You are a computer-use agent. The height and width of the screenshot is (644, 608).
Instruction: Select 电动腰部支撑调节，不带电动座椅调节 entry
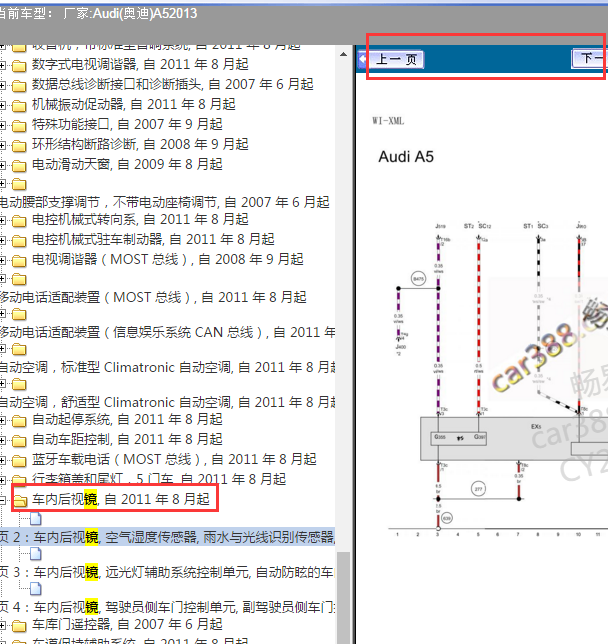pyautogui.click(x=164, y=202)
